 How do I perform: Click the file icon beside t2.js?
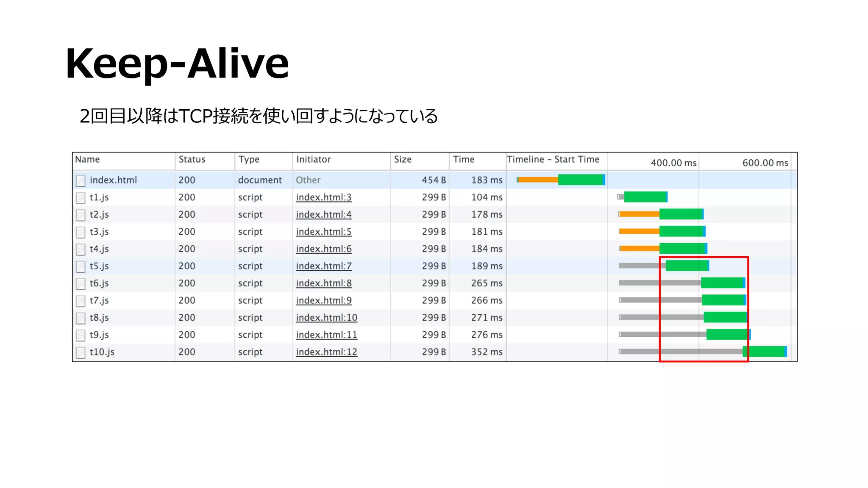(x=81, y=215)
